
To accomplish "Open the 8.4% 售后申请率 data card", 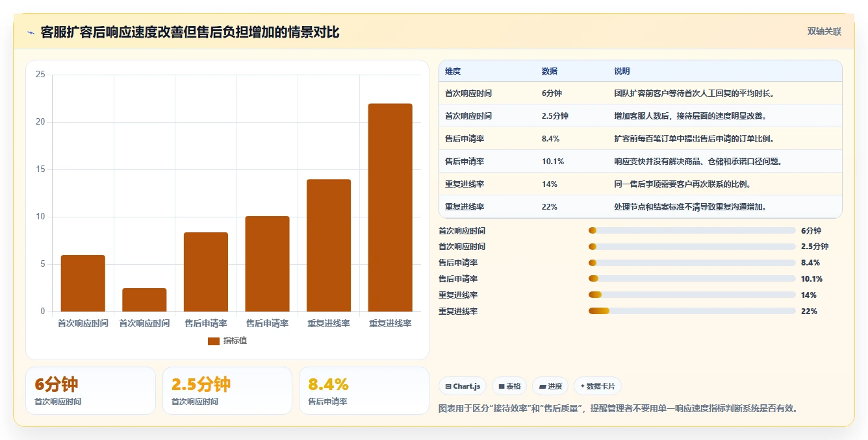I will click(x=364, y=391).
